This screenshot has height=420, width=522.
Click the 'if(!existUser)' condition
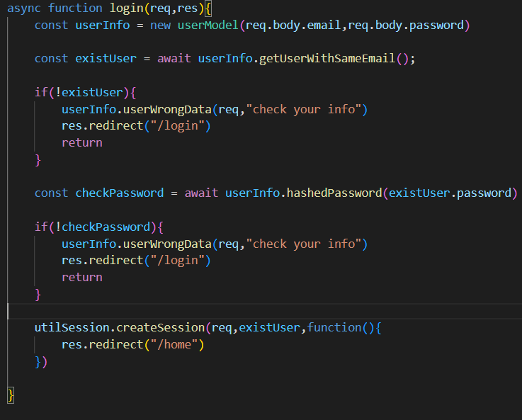pos(82,93)
